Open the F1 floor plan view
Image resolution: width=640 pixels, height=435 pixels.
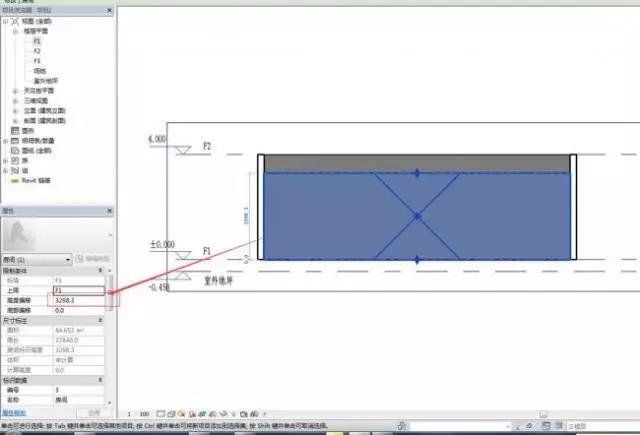37,42
